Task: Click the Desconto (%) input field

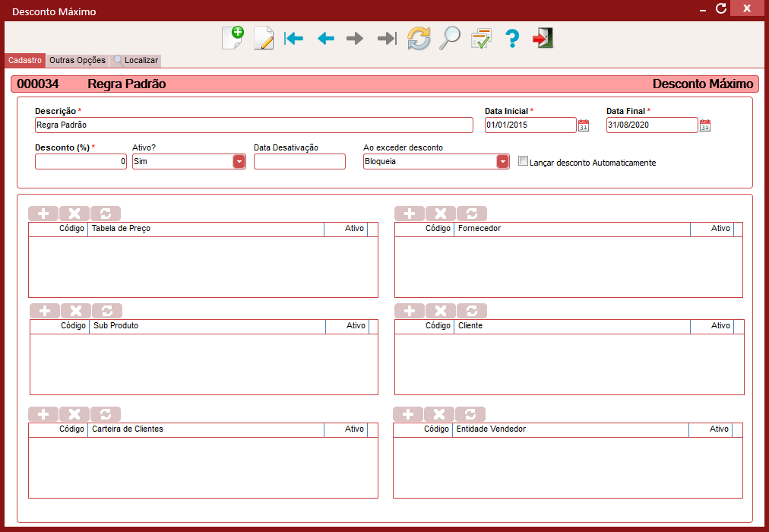Action: tap(81, 161)
